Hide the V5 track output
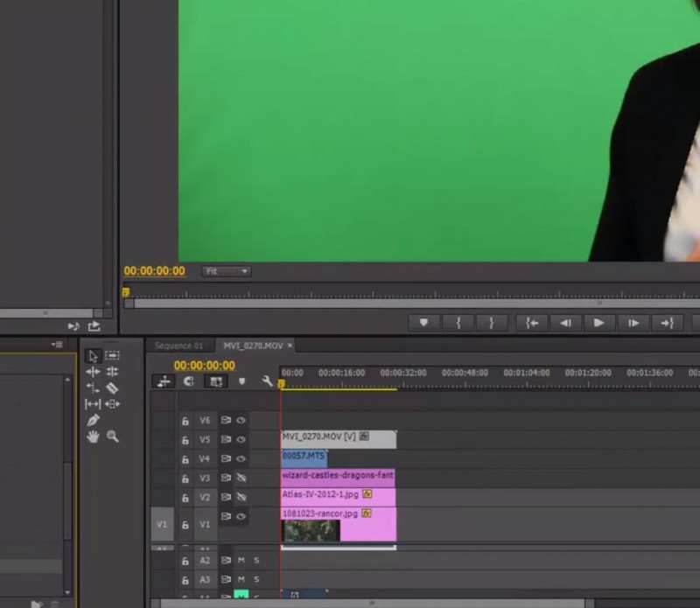The width and height of the screenshot is (700, 608). click(x=241, y=440)
